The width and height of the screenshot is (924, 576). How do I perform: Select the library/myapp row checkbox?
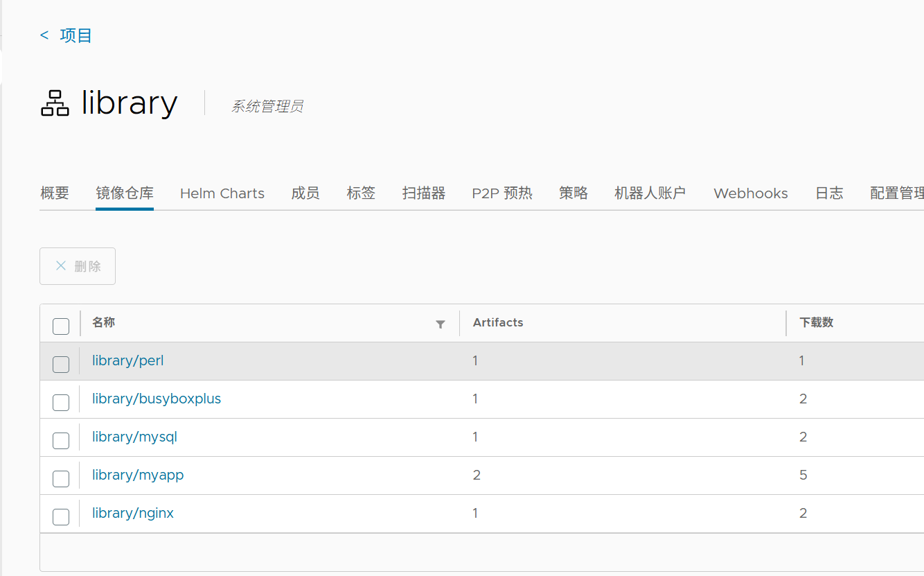tap(61, 478)
